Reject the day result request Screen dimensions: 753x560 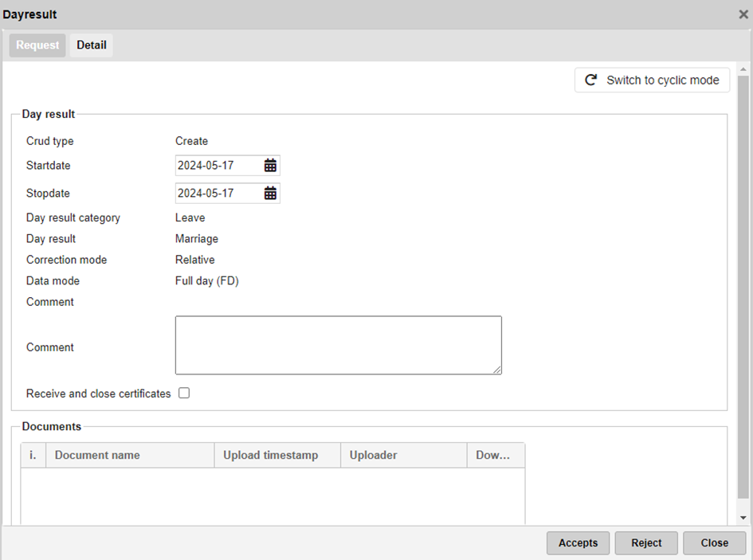point(646,543)
